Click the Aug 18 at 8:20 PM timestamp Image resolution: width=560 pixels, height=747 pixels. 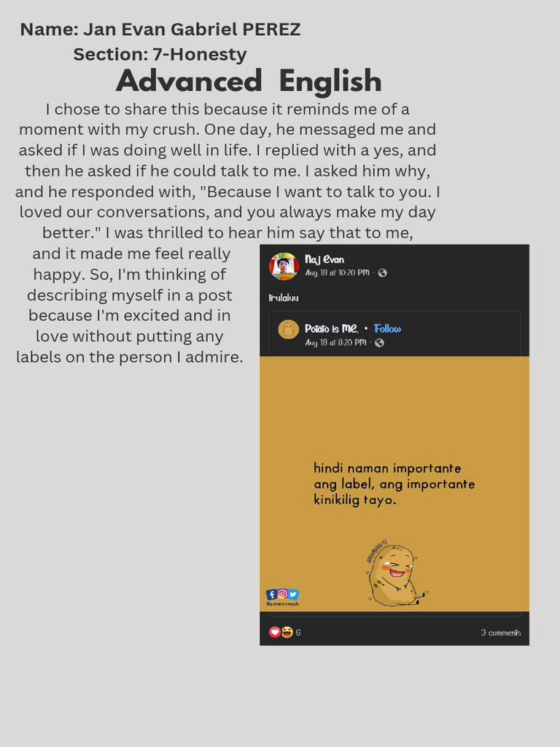335,342
